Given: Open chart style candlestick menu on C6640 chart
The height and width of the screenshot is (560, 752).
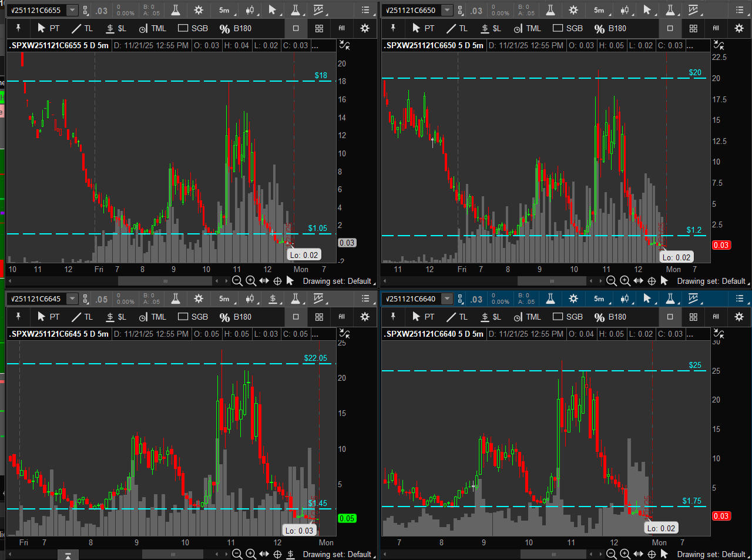Looking at the screenshot, I should (x=625, y=299).
